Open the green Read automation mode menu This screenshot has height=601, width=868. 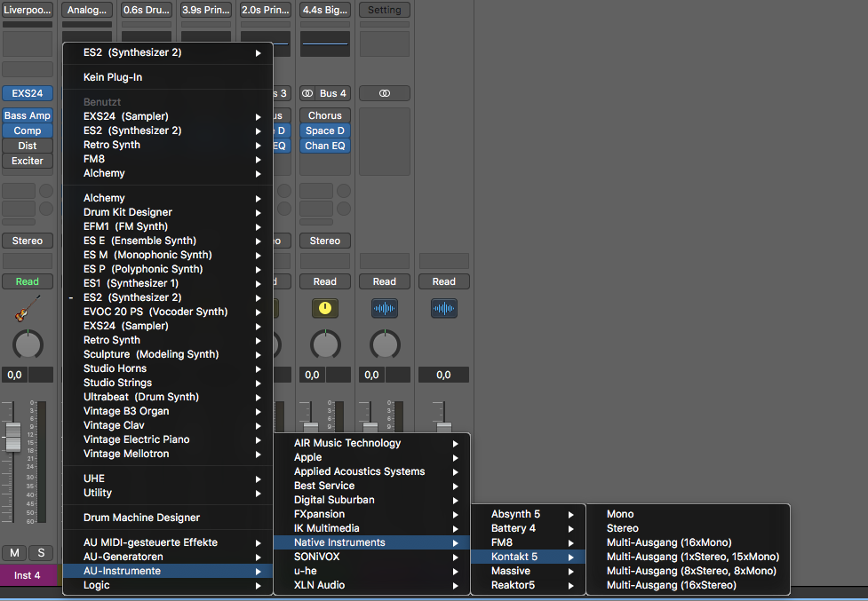[x=28, y=281]
